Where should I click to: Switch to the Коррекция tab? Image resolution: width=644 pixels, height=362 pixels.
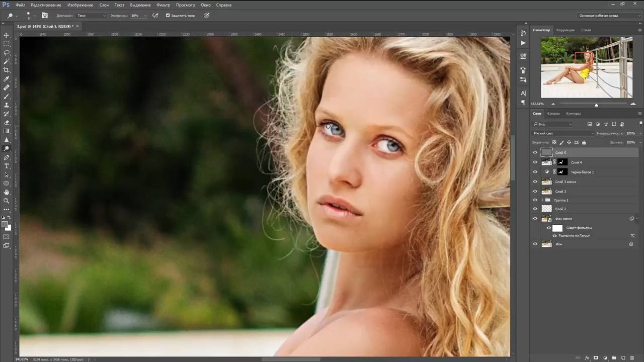[x=566, y=30]
